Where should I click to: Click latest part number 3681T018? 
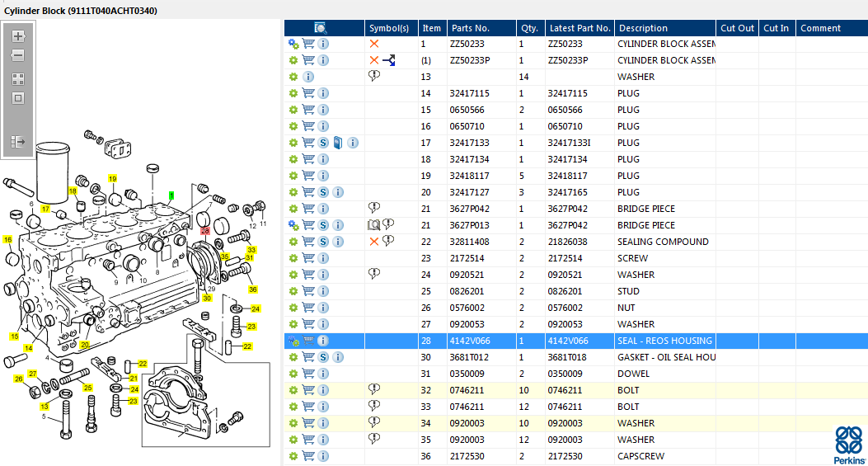click(567, 357)
